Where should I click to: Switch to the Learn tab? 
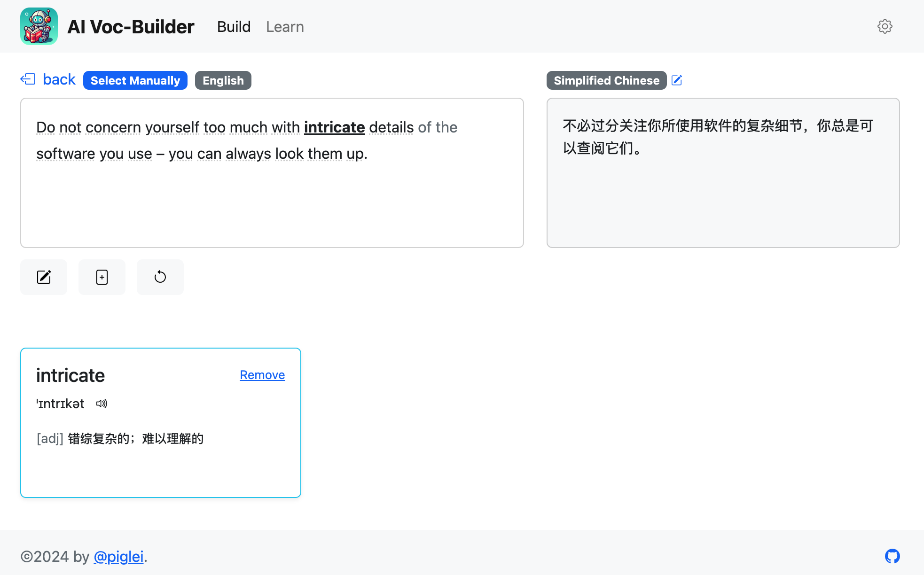click(x=285, y=27)
